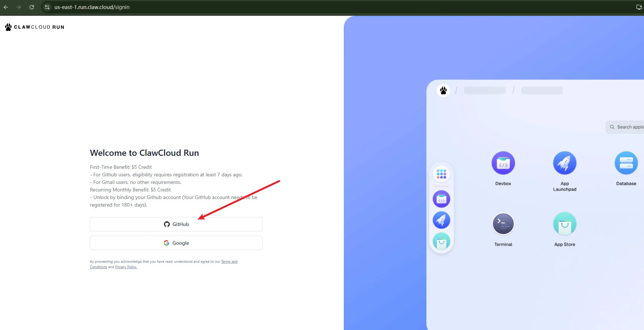Open the Database app icon
Image resolution: width=644 pixels, height=330 pixels.
pos(626,163)
